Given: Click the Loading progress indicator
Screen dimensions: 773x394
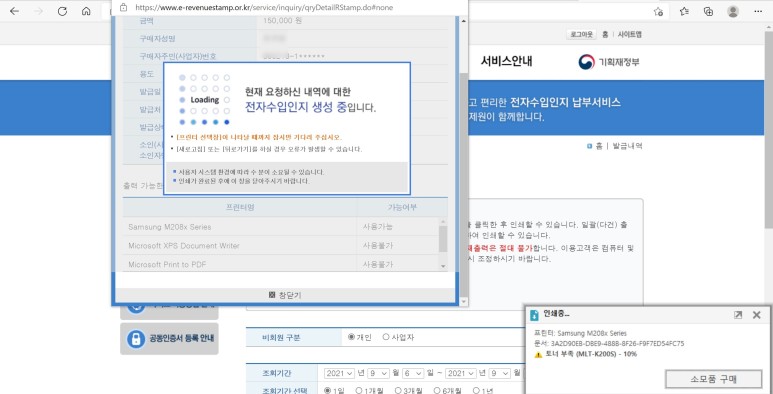Looking at the screenshot, I should tap(204, 99).
